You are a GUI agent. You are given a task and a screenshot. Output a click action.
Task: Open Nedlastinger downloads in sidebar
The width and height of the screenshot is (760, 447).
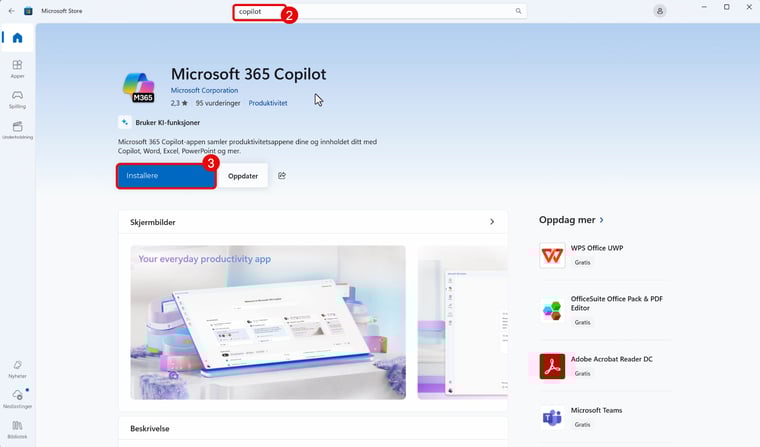[17, 399]
